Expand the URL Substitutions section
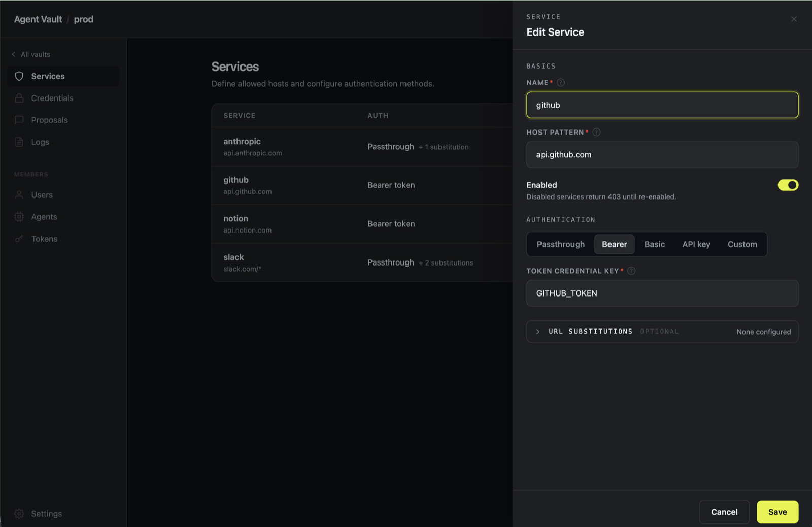The image size is (812, 527). (662, 332)
